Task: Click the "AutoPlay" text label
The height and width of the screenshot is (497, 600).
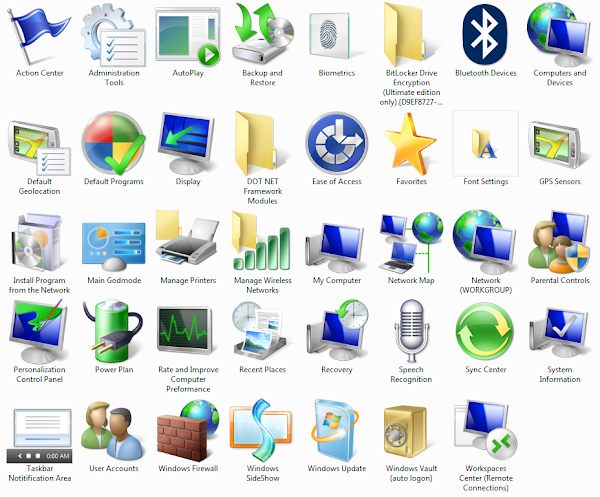Action: (188, 73)
